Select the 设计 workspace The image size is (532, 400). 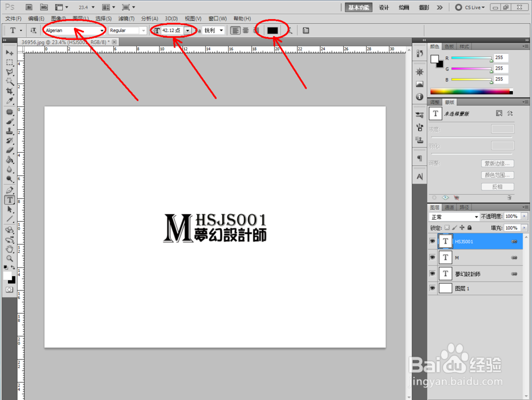click(384, 7)
